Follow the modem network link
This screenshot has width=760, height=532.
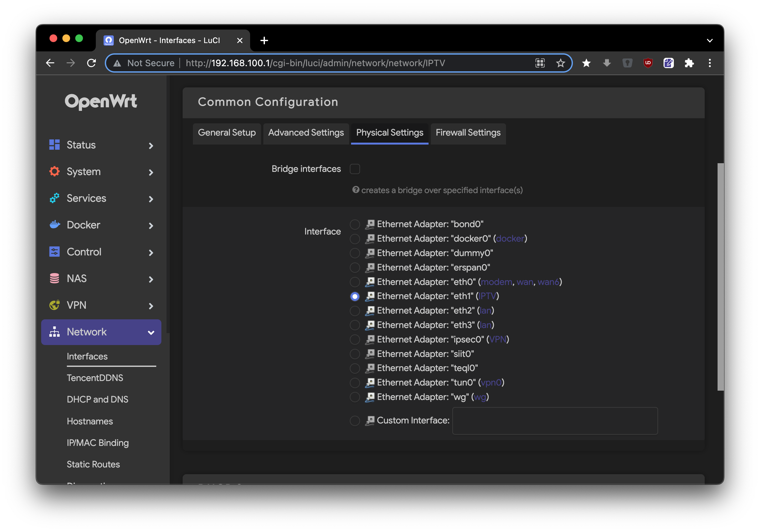tap(496, 282)
